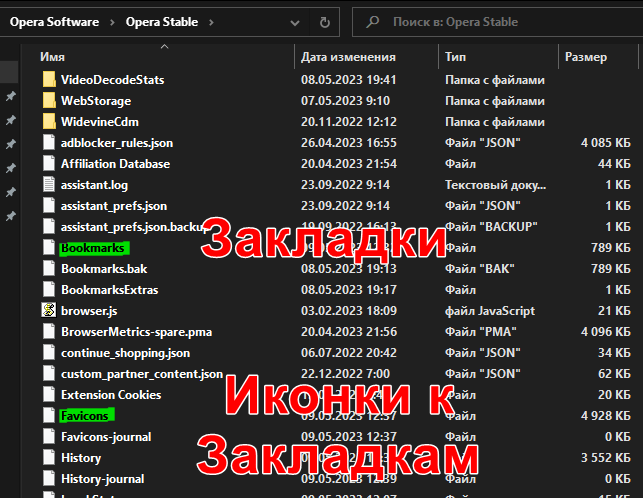Open address bar history dropdown
The image size is (643, 498).
point(295,23)
